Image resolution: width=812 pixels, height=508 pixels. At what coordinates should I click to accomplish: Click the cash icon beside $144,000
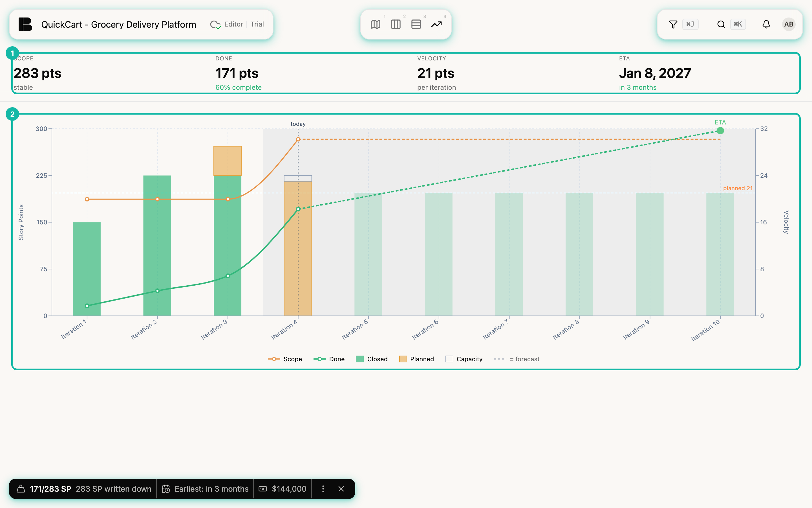click(263, 489)
